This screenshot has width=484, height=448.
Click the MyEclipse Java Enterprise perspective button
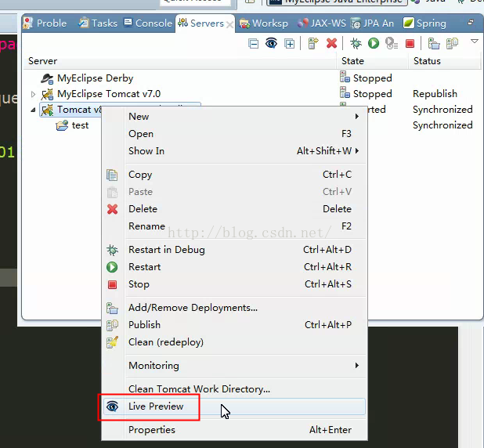[x=337, y=2]
